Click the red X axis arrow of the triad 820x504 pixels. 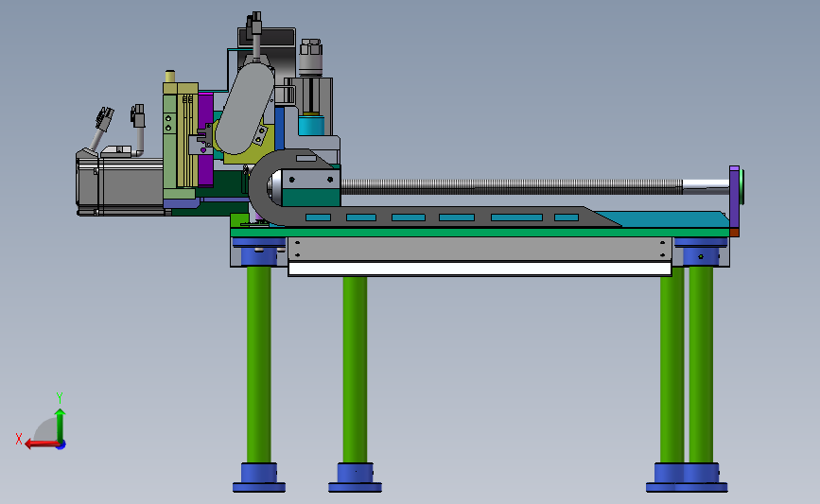[x=41, y=444]
